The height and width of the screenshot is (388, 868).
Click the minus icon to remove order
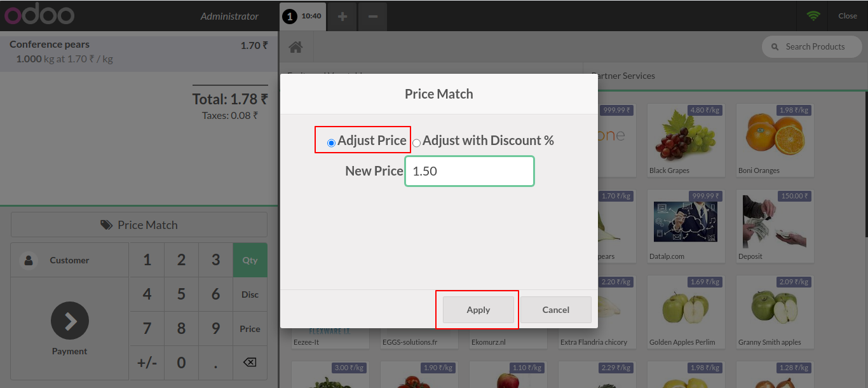pos(372,17)
